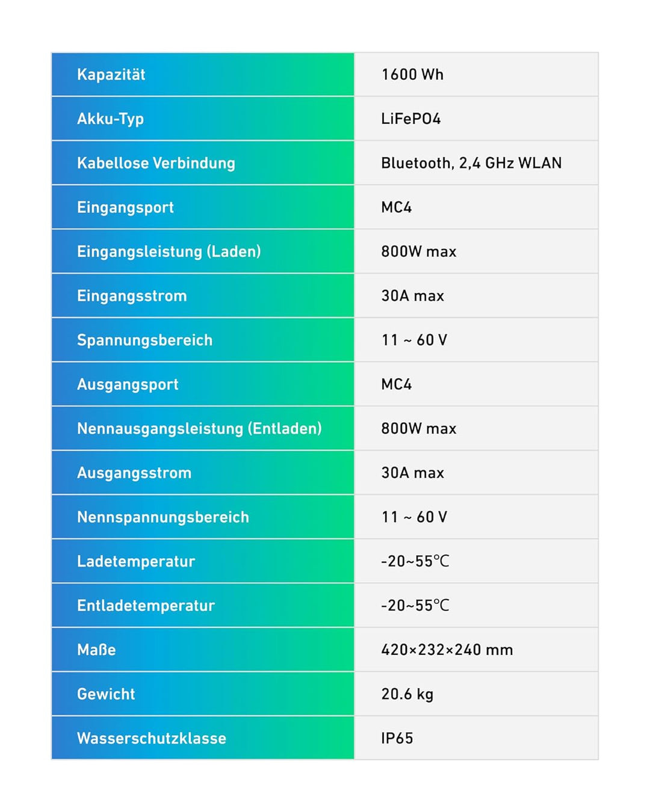The height and width of the screenshot is (812, 650).
Task: Select the LiFePO4 value cell
Action: [476, 118]
